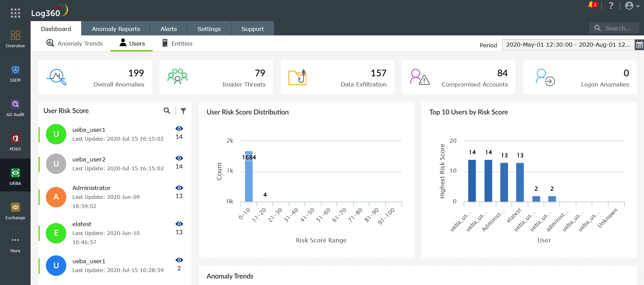The image size is (644, 285).
Task: Click the Overall Anomalies magnifier icon
Action: 56,77
